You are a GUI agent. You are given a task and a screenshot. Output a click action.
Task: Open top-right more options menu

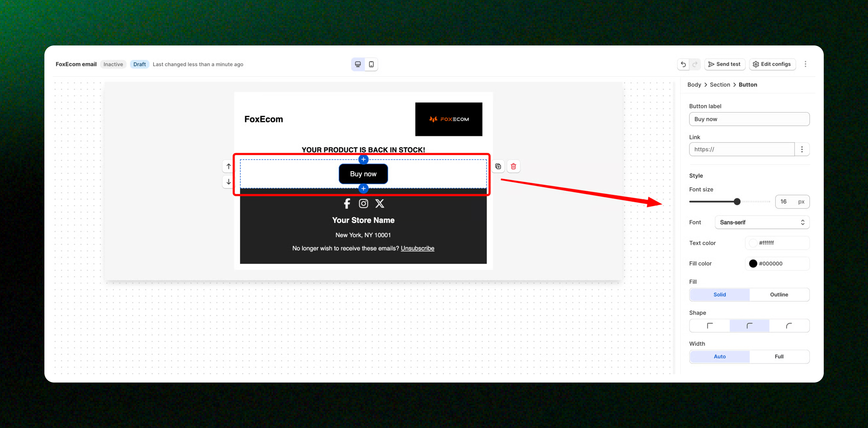click(x=805, y=64)
